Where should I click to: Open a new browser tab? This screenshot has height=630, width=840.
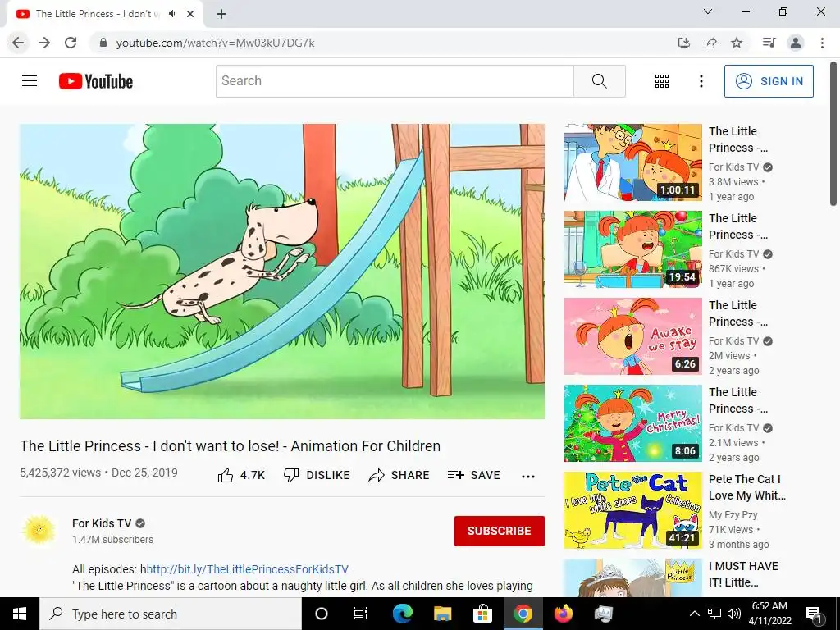(221, 14)
